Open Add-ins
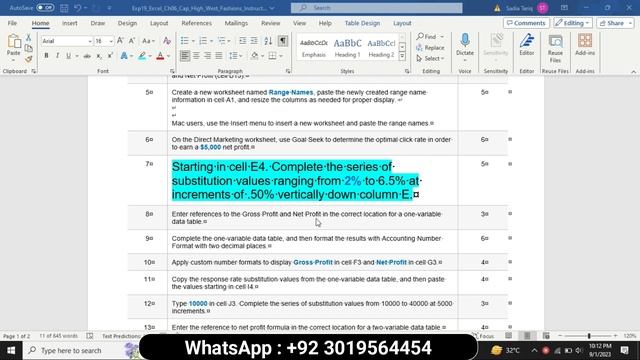This screenshot has height=360, width=640. 585,45
